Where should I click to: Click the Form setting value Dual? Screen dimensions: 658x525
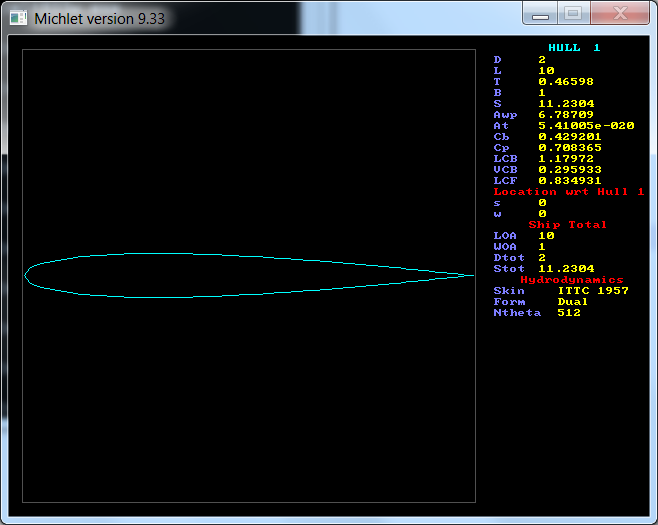[x=572, y=302]
